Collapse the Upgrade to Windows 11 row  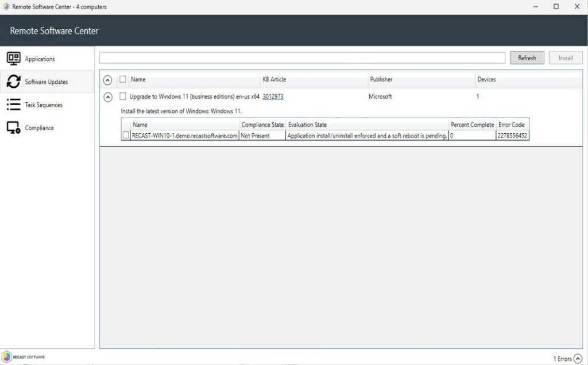coord(107,97)
